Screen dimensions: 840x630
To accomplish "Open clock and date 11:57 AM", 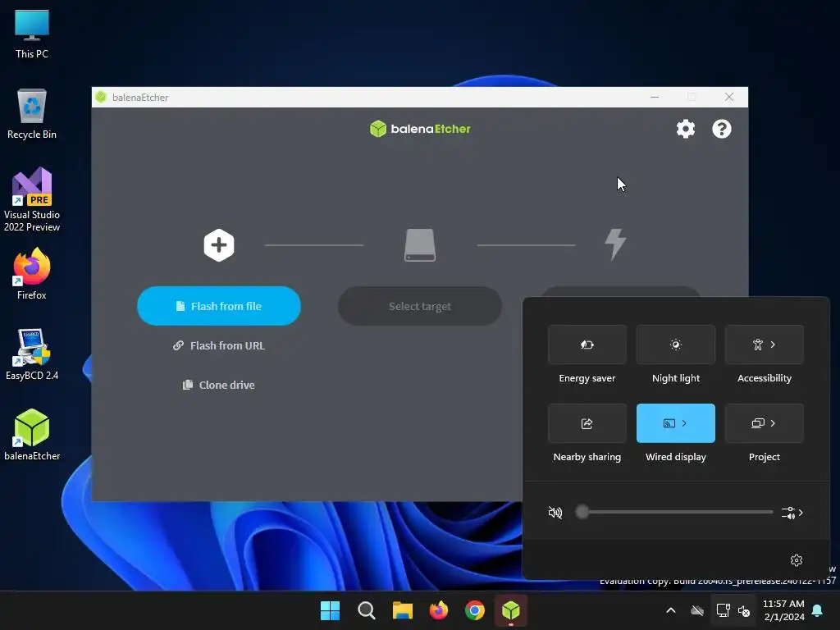I will (783, 610).
